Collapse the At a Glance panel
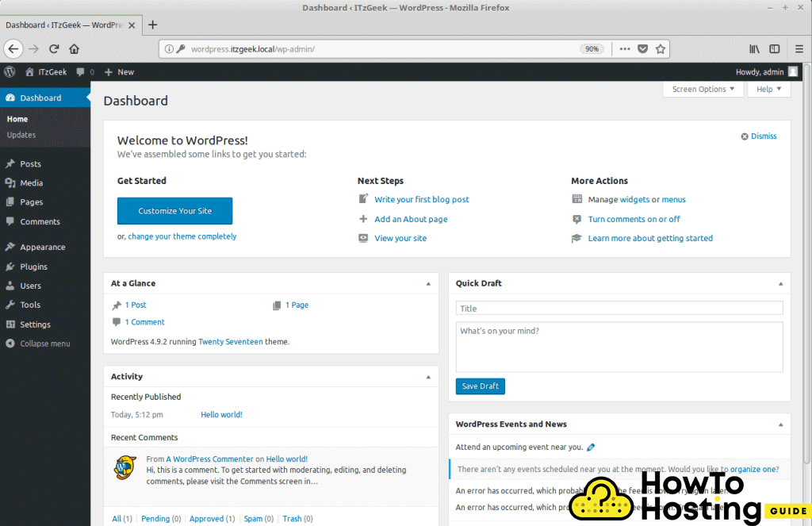Screen dimensions: 812x526 point(428,283)
